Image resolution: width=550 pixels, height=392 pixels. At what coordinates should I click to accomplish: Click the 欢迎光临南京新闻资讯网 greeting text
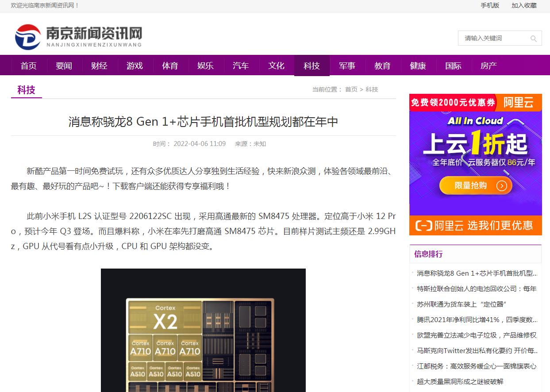(45, 5)
